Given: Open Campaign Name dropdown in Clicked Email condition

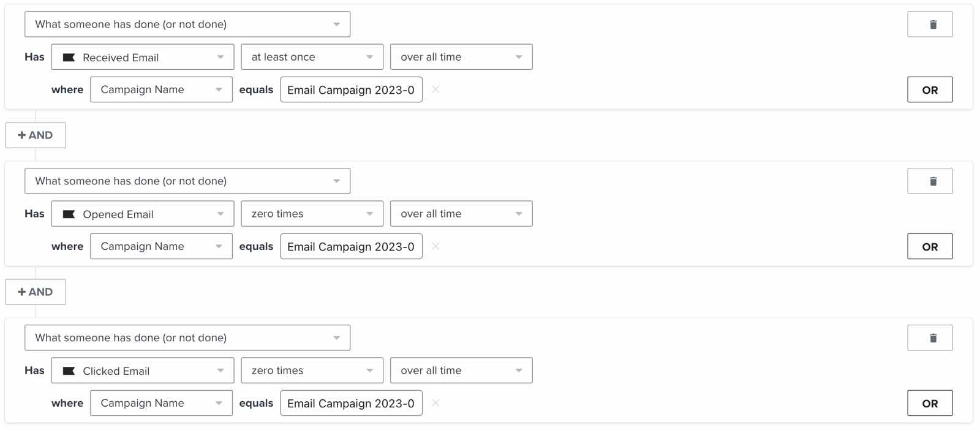Looking at the screenshot, I should pos(161,403).
